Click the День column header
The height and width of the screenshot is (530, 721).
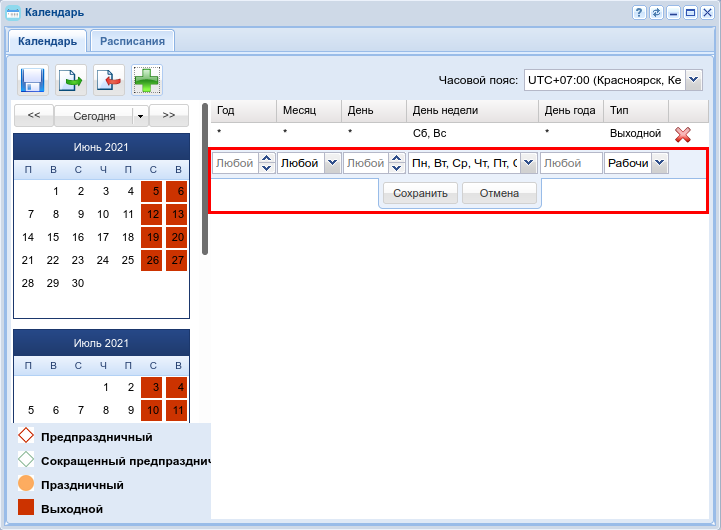click(x=374, y=111)
